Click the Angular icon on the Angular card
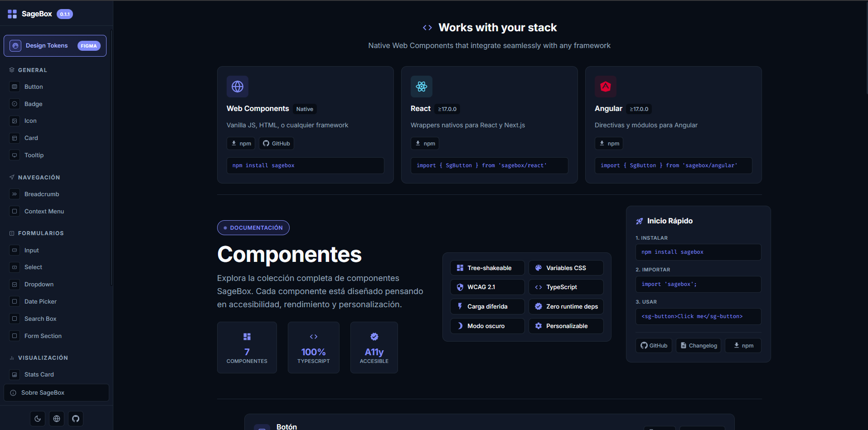Viewport: 868px width, 430px height. (x=605, y=86)
